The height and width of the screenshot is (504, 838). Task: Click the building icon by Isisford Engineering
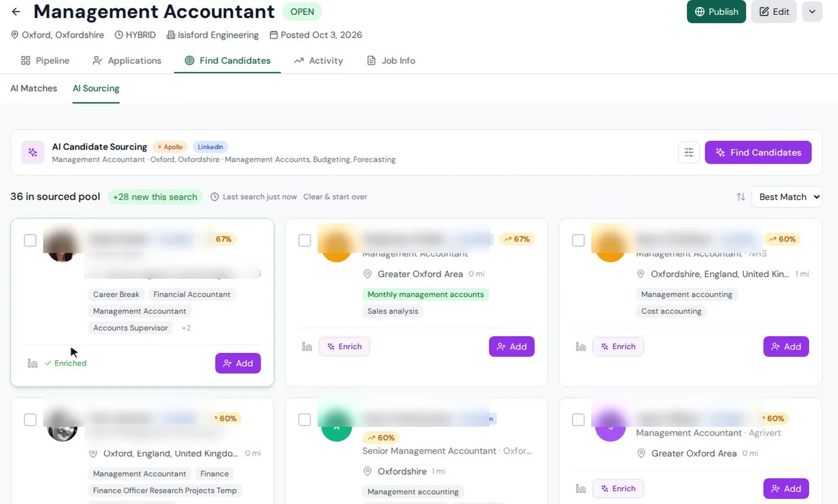(171, 35)
